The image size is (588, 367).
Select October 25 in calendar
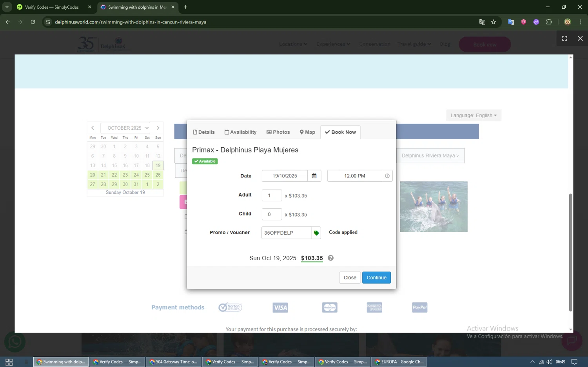pyautogui.click(x=147, y=175)
